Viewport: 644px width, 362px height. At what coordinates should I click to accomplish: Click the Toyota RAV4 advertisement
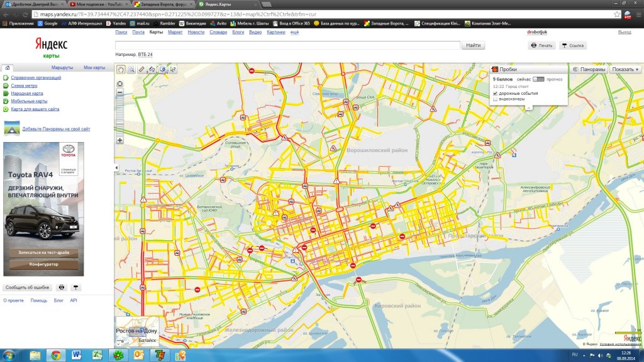pos(43,209)
